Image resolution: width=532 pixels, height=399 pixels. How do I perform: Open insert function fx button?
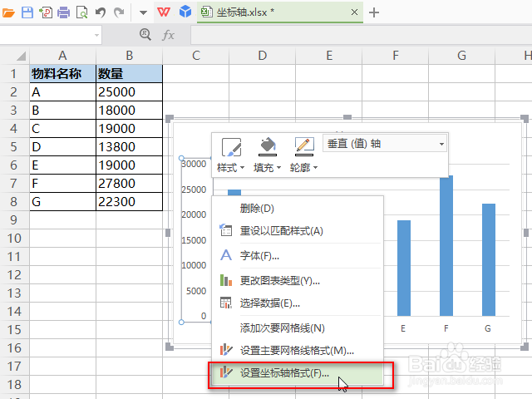pos(168,35)
